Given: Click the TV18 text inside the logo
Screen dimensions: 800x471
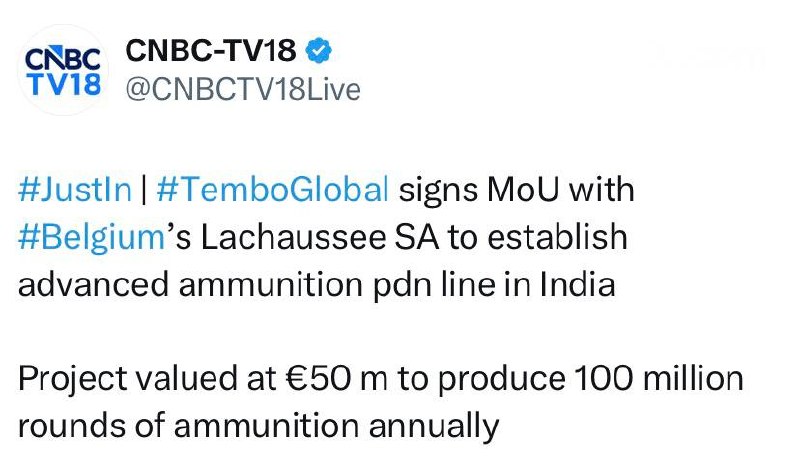Looking at the screenshot, I should tap(64, 83).
